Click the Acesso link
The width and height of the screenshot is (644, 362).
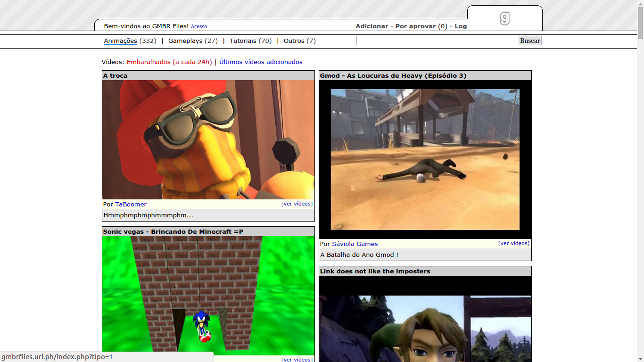199,27
